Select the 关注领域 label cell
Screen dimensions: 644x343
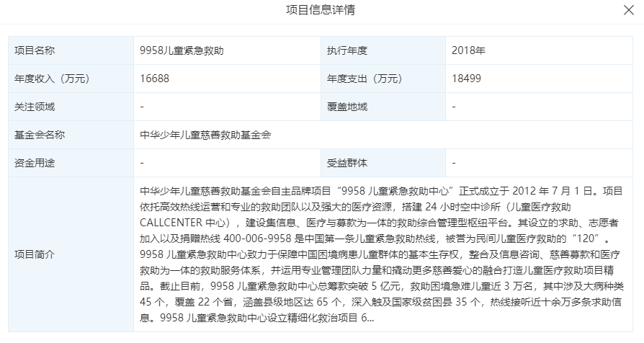point(71,107)
